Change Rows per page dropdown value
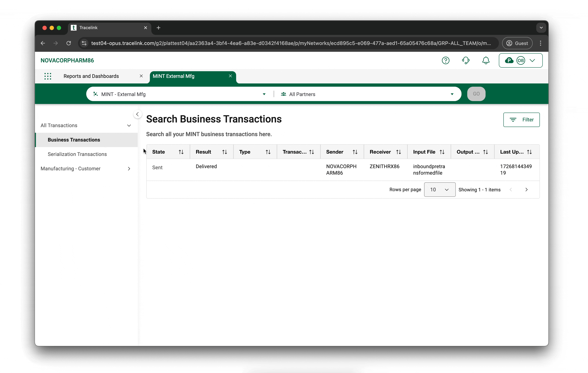The image size is (588, 373). (x=440, y=190)
